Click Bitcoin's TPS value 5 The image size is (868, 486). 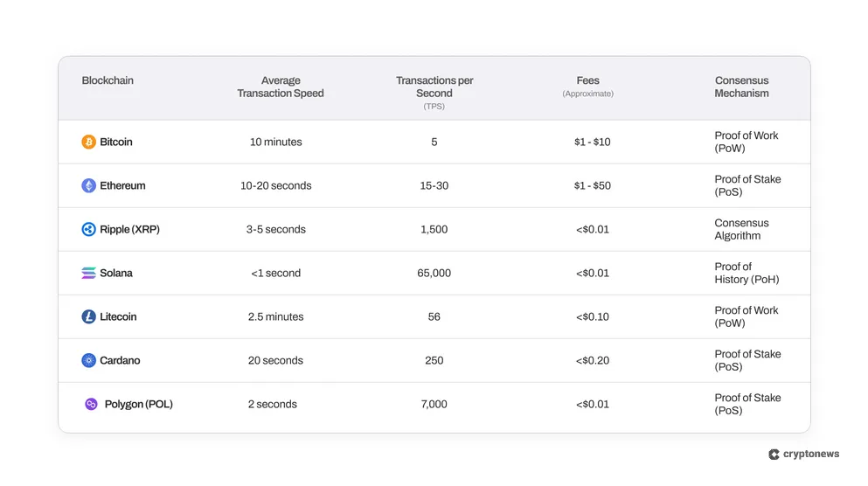click(x=434, y=142)
